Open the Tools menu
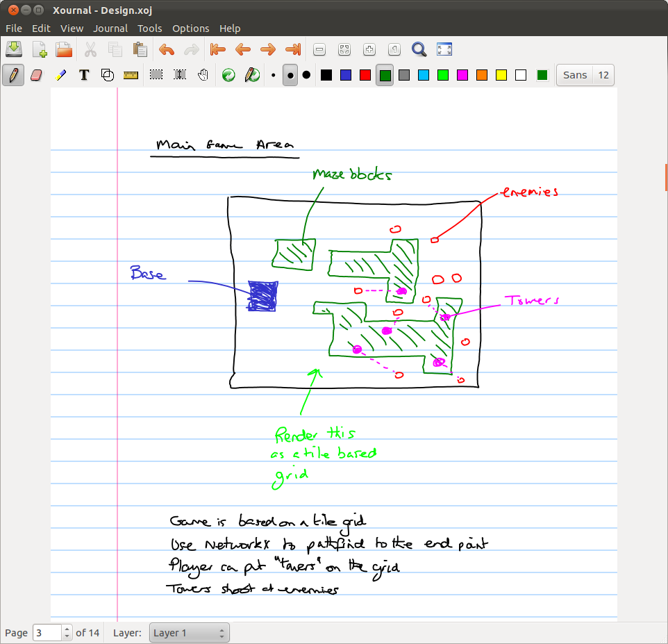668x644 pixels. [x=149, y=28]
